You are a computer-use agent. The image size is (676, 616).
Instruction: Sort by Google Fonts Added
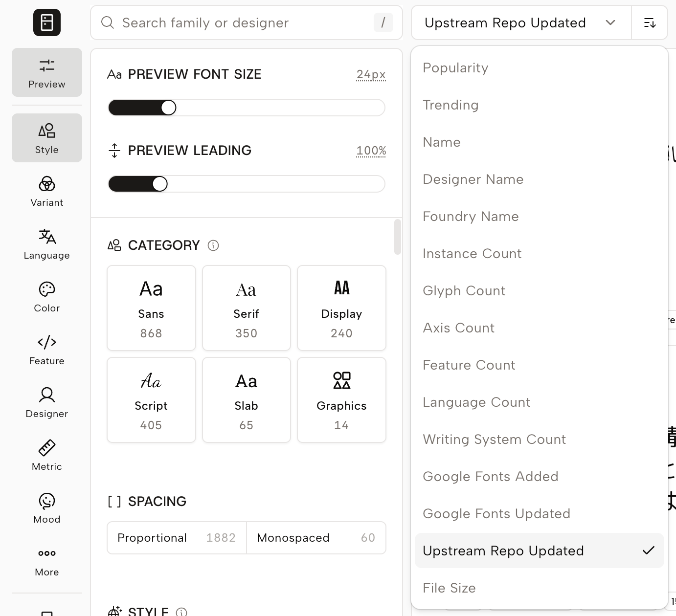[x=539, y=477]
